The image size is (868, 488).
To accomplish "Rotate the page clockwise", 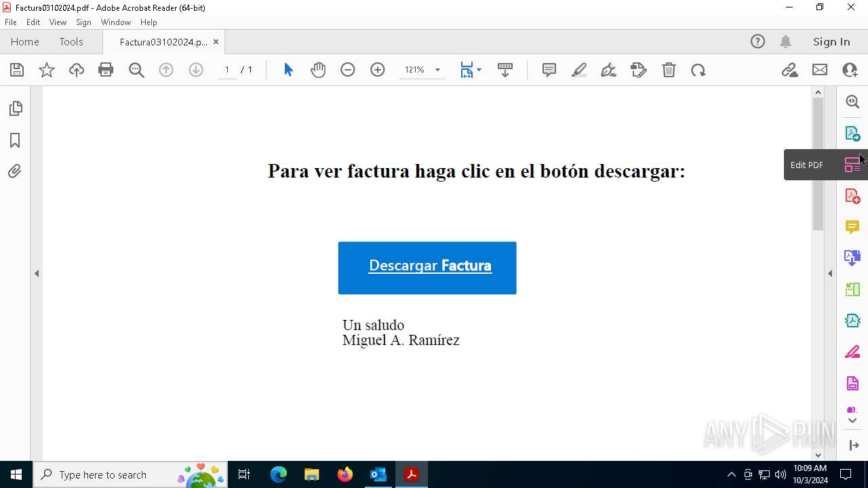I will coord(698,70).
